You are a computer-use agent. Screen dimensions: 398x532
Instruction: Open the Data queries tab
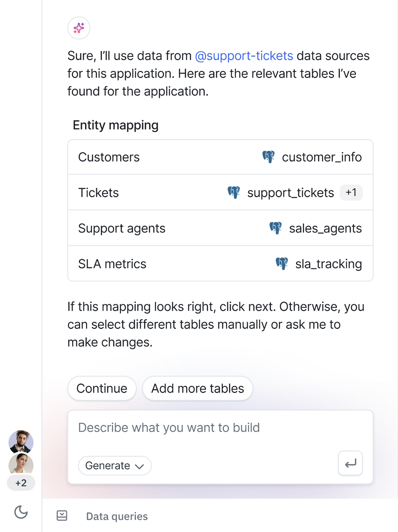117,516
